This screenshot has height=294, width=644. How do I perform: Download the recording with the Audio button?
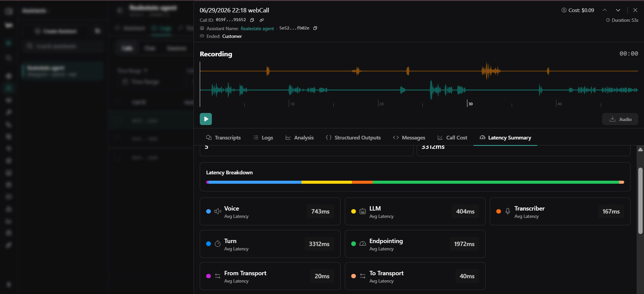coord(620,119)
